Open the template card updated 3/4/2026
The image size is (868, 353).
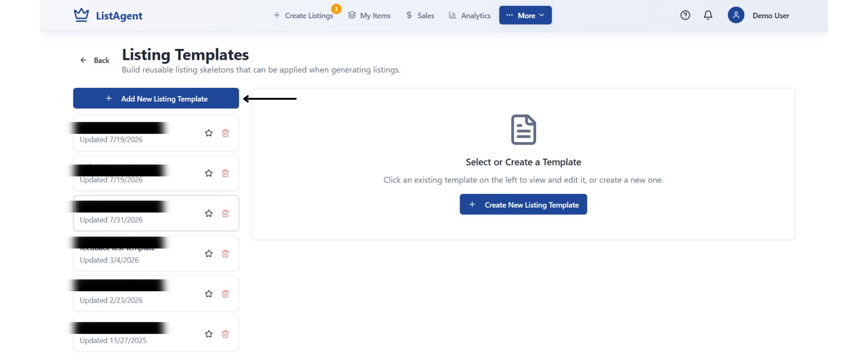pos(156,253)
